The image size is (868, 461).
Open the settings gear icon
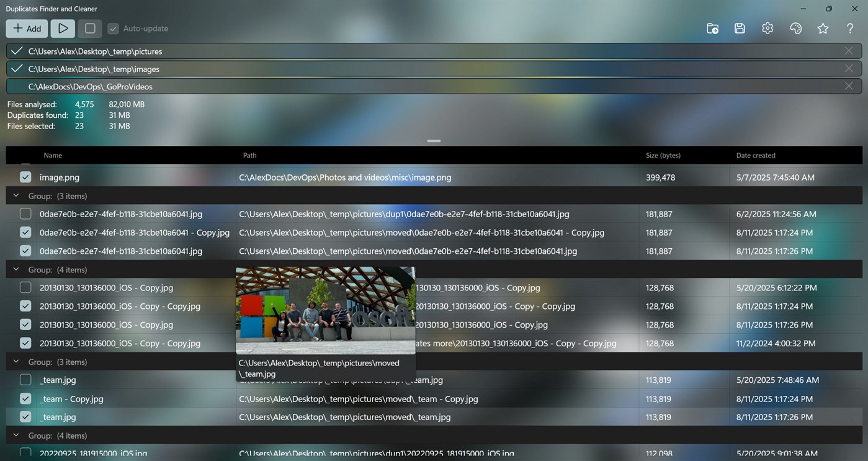point(767,28)
